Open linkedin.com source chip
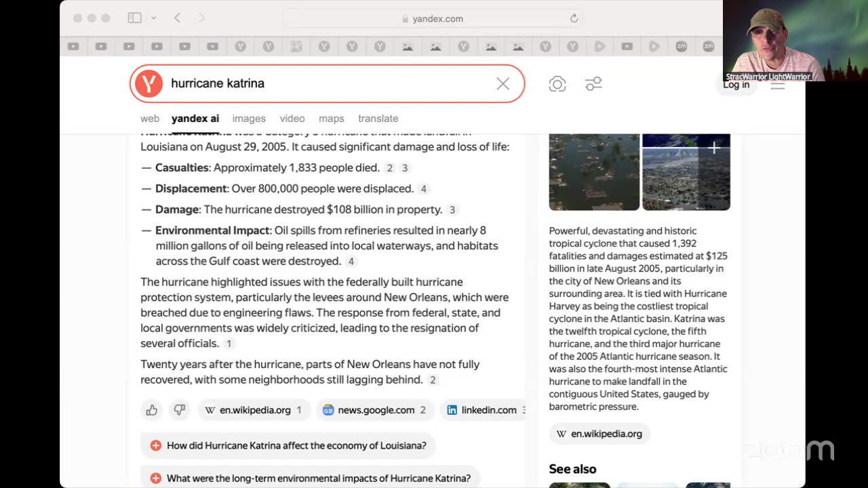The height and width of the screenshot is (488, 868). pyautogui.click(x=483, y=410)
